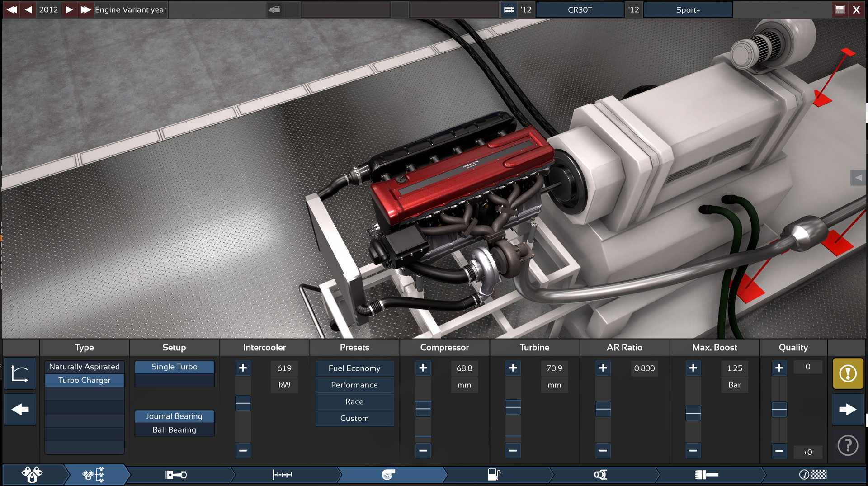Open the model selector beside the car icon
Viewport: 868px width, 486px height.
(346, 9)
